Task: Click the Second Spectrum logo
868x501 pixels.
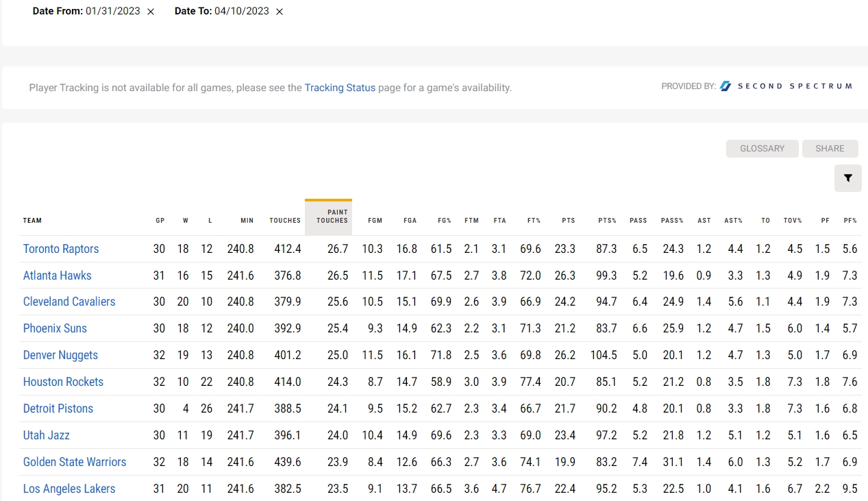Action: pos(786,86)
